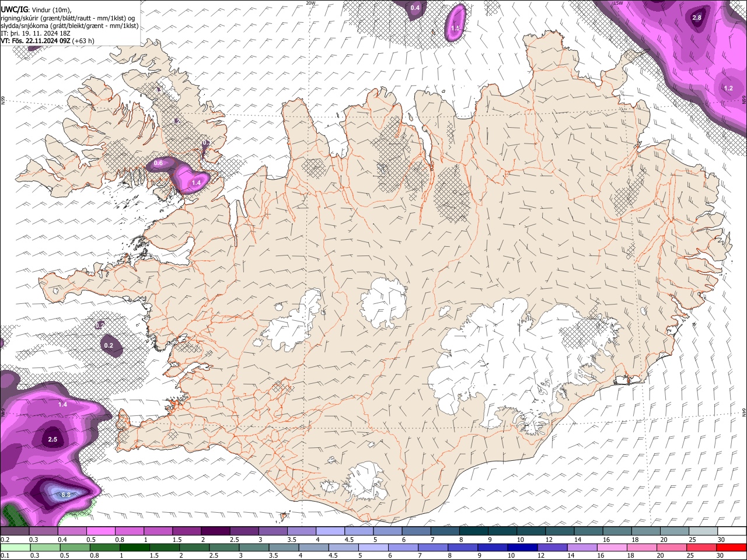The image size is (747, 560).
Task: Click the 6.8 precipitation peak label
Action: 66,495
